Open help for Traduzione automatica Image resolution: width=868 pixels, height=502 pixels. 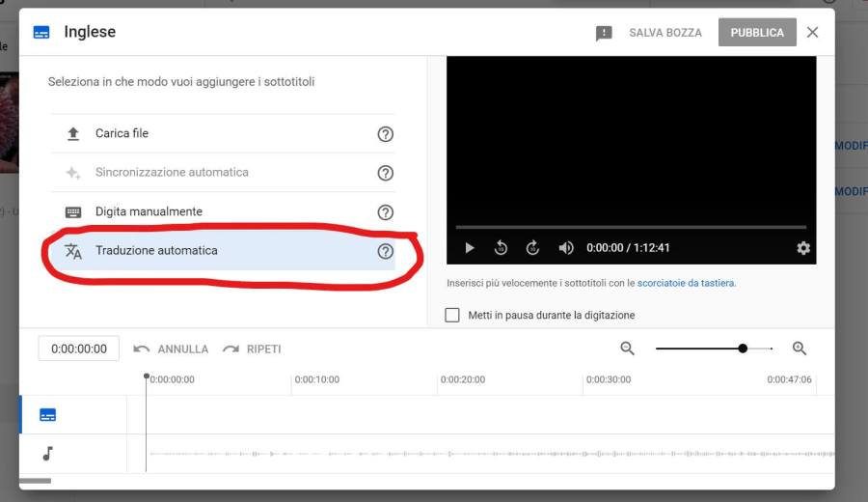click(386, 251)
